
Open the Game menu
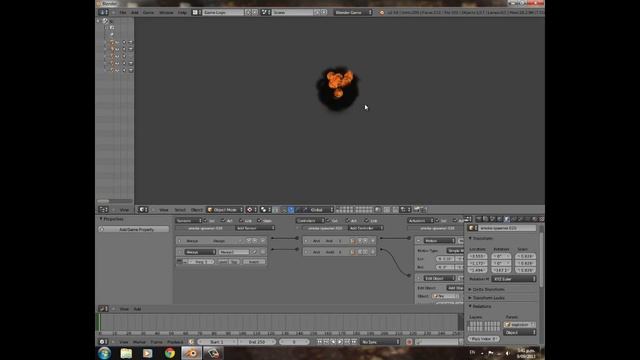point(148,12)
